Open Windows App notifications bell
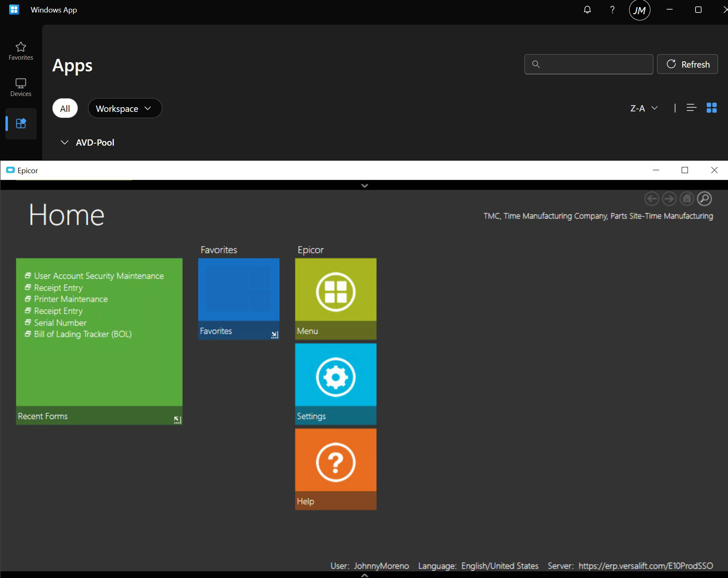The height and width of the screenshot is (578, 728). tap(587, 10)
